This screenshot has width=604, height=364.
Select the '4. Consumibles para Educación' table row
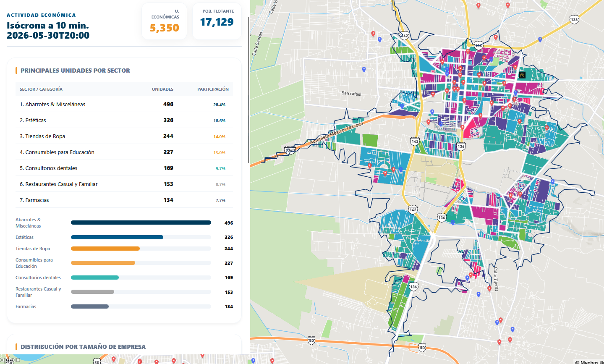pyautogui.click(x=124, y=152)
